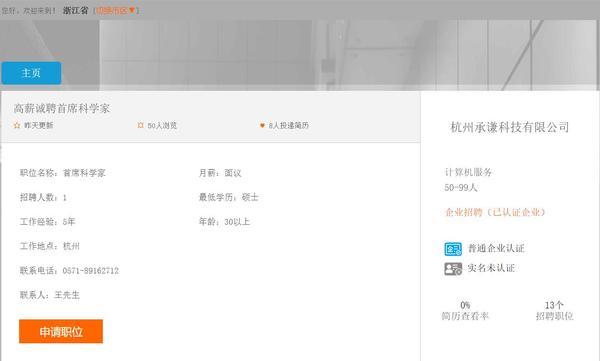
Task: Click the blue 普通企业认证 badge icon
Action: click(x=453, y=249)
